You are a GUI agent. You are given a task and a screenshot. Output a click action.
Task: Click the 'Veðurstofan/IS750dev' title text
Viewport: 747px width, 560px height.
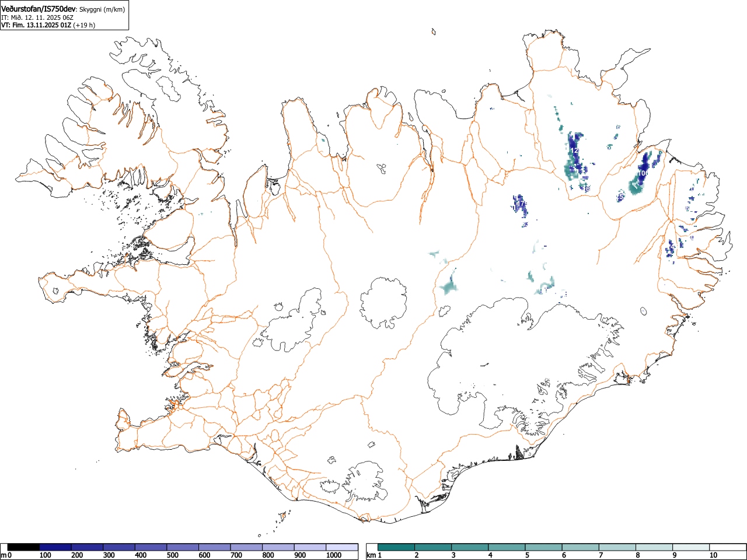tap(39, 9)
